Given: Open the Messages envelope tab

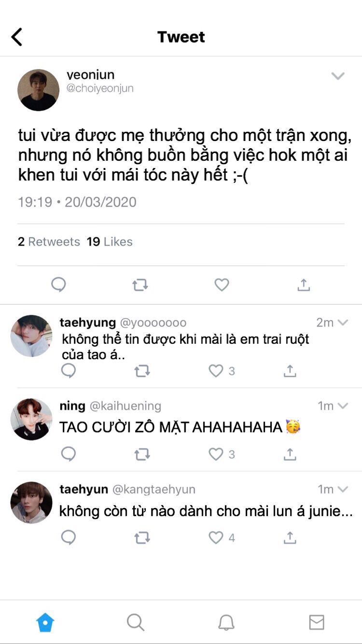Looking at the screenshot, I should coord(317,622).
